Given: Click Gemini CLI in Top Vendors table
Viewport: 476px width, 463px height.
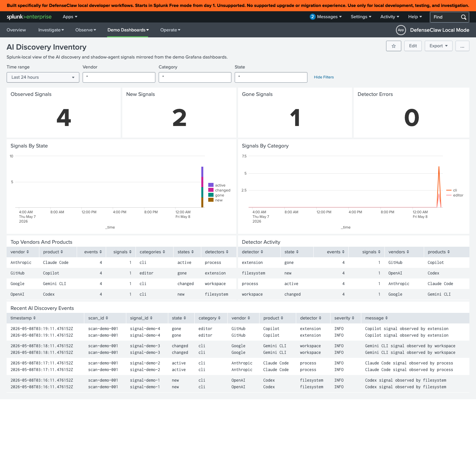Looking at the screenshot, I should click(x=55, y=284).
